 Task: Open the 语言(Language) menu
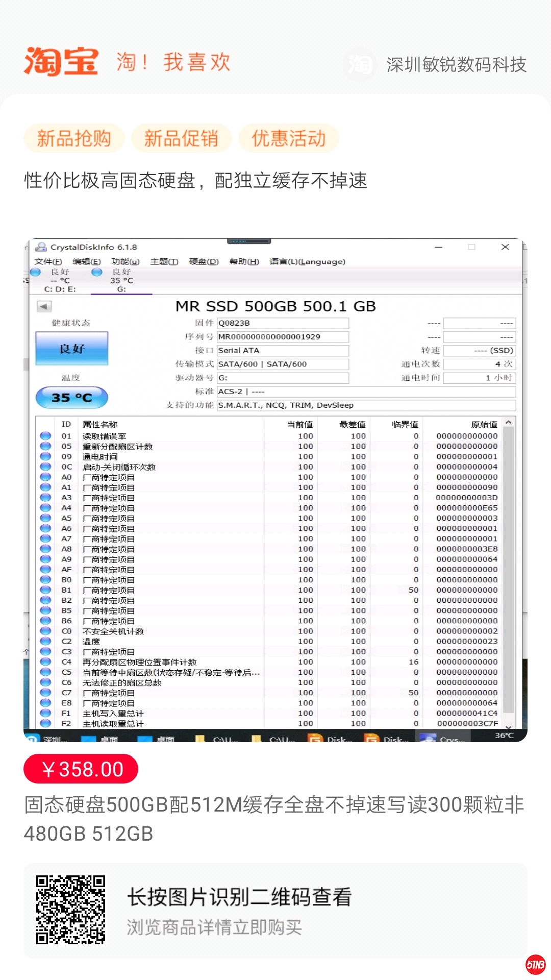pyautogui.click(x=307, y=262)
